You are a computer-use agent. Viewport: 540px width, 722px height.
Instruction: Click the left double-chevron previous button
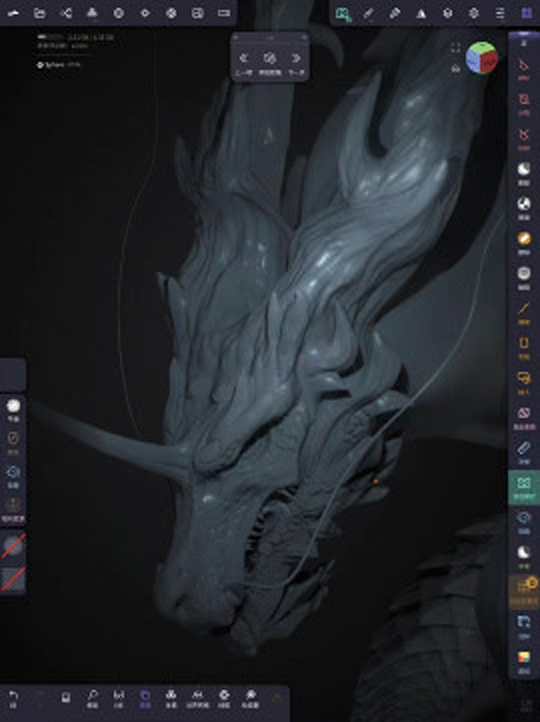click(244, 58)
